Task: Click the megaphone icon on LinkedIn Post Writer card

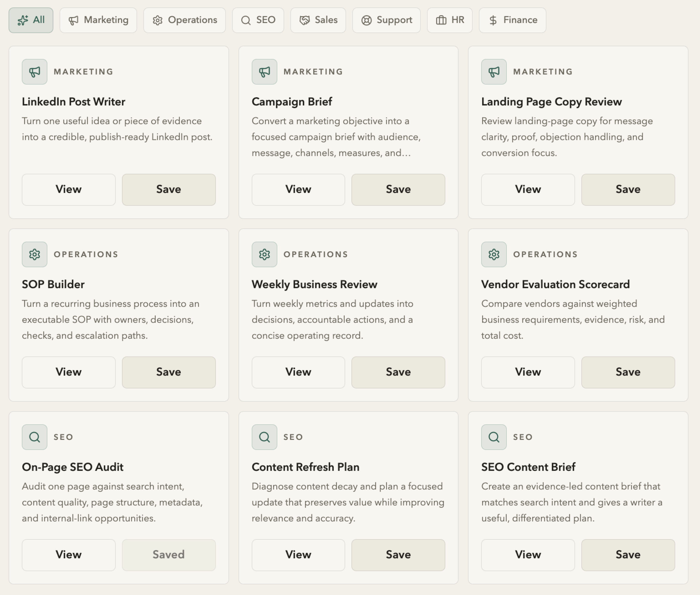Action: click(x=34, y=72)
